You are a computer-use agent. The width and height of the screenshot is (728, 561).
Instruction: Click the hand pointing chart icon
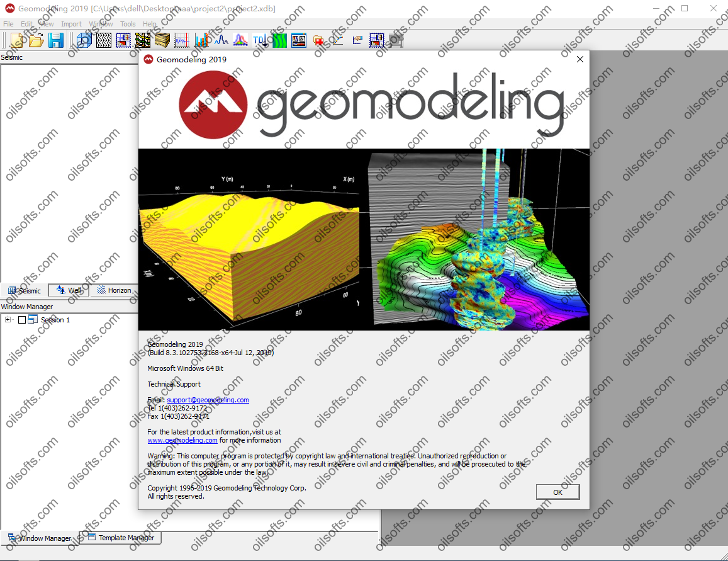[357, 40]
